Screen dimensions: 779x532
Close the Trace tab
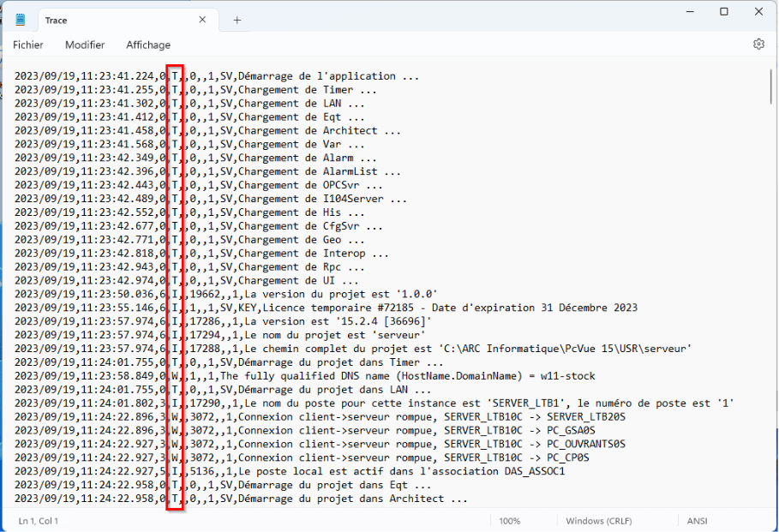[202, 20]
